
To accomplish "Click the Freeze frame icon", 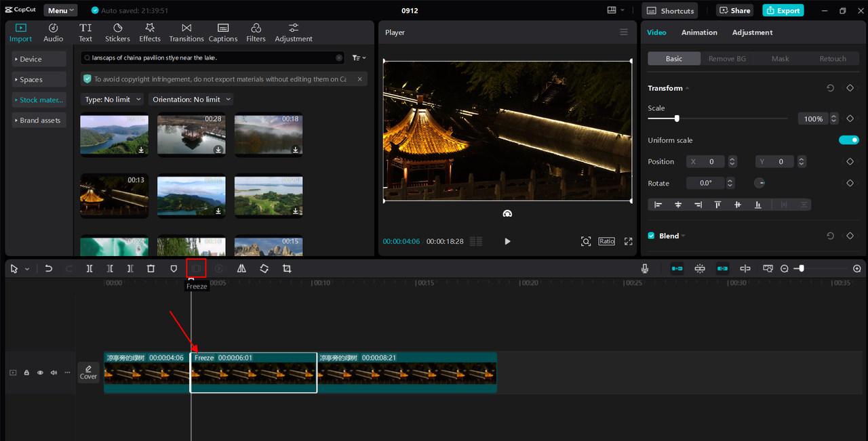I will 196,269.
